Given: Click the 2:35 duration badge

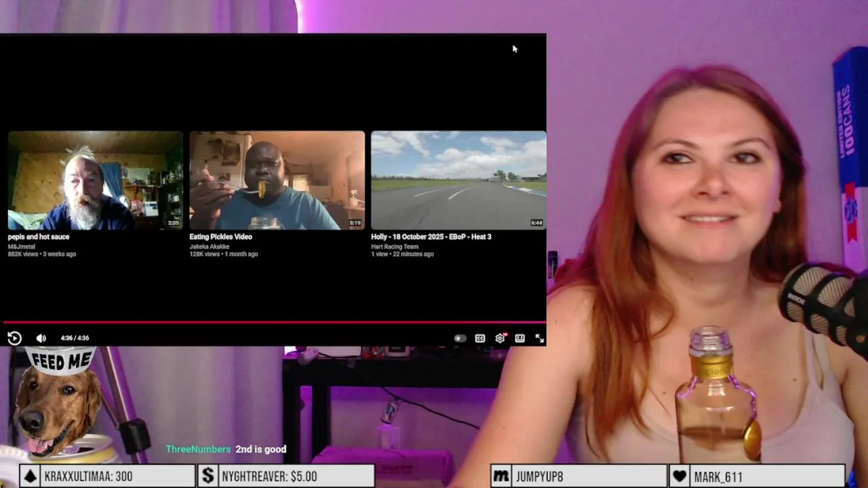Looking at the screenshot, I should point(174,223).
